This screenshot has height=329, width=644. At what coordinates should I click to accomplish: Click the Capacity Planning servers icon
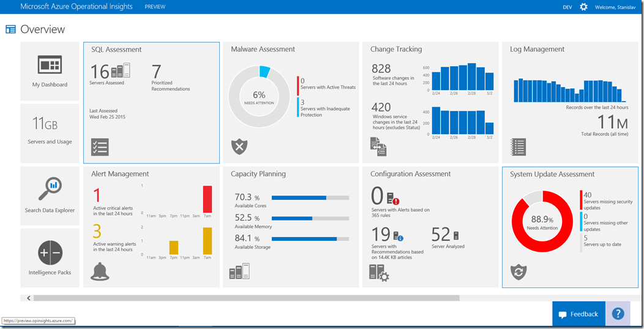[239, 271]
